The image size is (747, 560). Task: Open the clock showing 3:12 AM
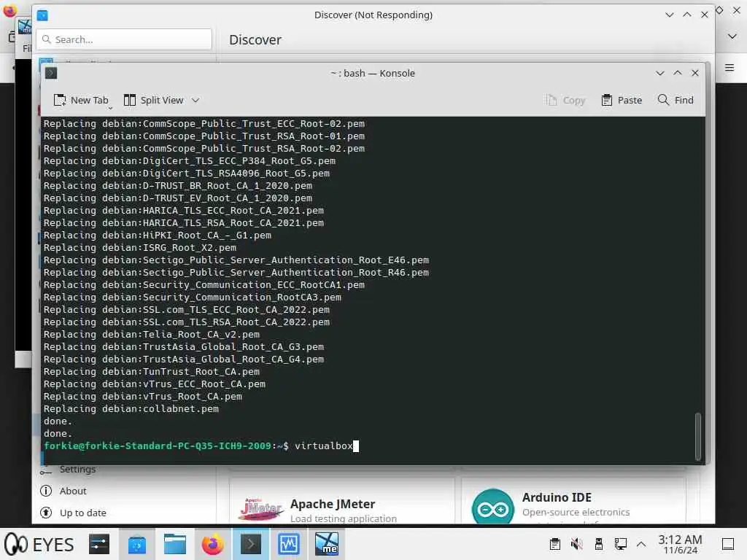(x=680, y=544)
